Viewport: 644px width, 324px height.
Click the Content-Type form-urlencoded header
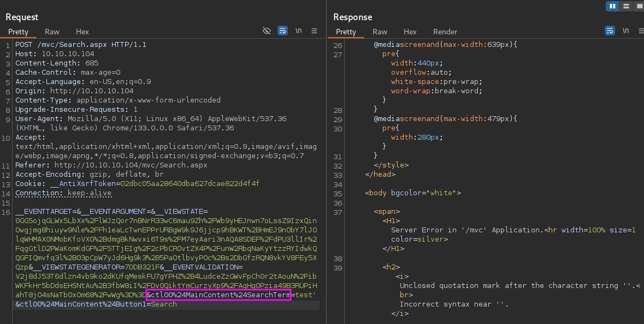tap(118, 100)
